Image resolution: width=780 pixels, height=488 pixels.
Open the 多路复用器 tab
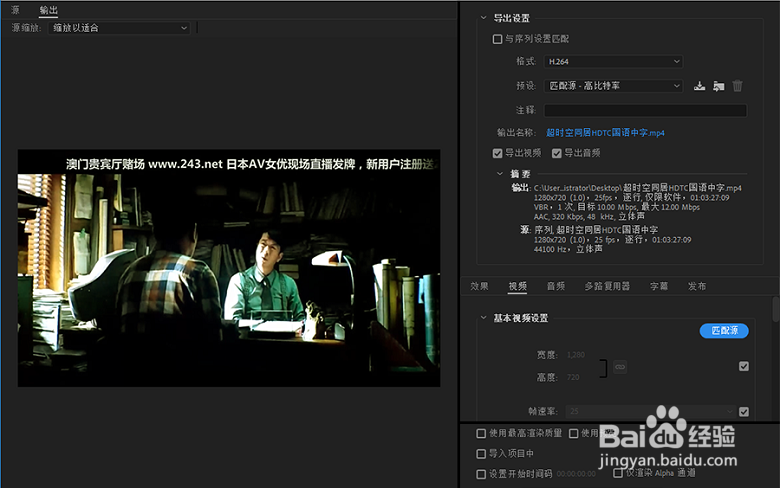click(607, 286)
